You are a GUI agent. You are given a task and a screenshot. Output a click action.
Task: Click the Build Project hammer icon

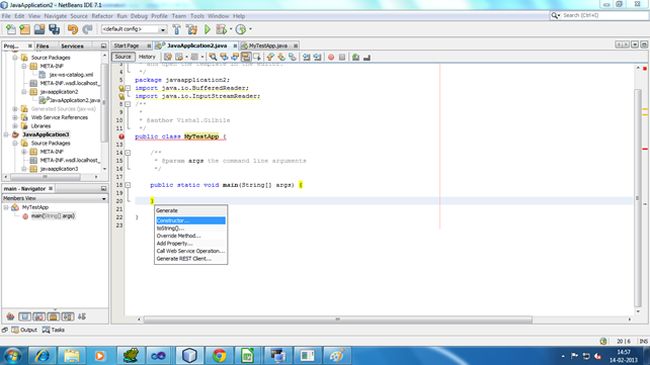pos(176,29)
